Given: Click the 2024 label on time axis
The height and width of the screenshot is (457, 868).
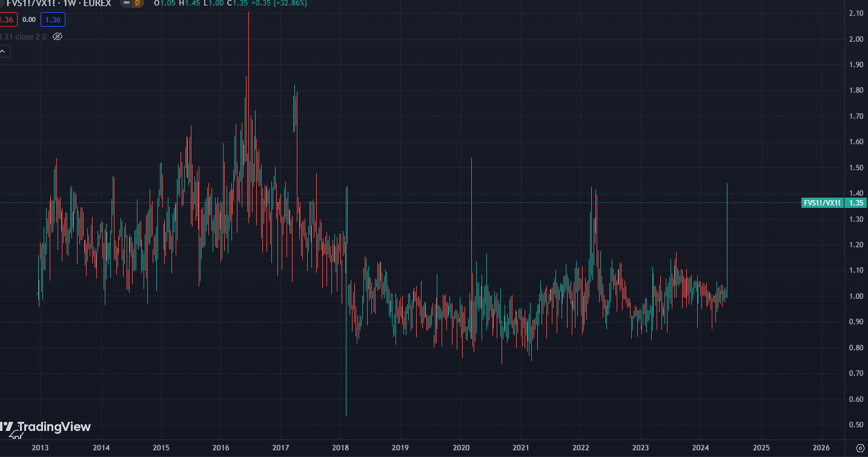Looking at the screenshot, I should point(700,448).
